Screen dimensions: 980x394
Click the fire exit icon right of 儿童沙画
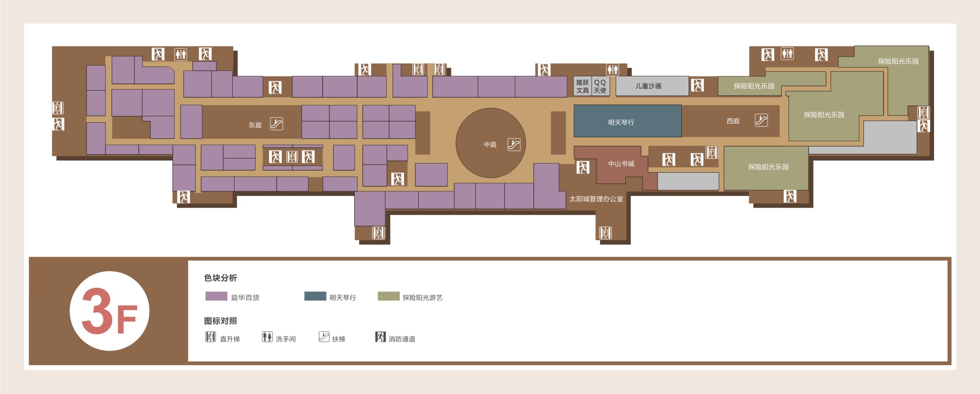click(x=697, y=86)
